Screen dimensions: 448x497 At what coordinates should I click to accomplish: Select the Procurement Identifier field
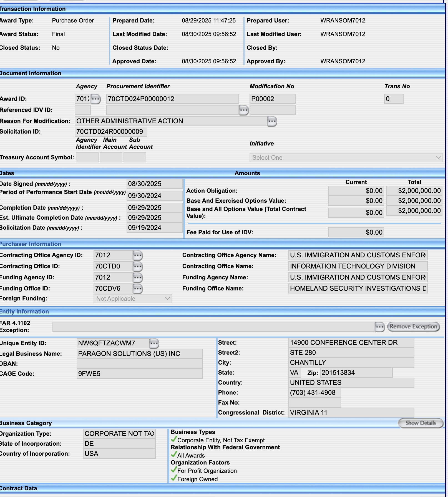click(x=172, y=99)
